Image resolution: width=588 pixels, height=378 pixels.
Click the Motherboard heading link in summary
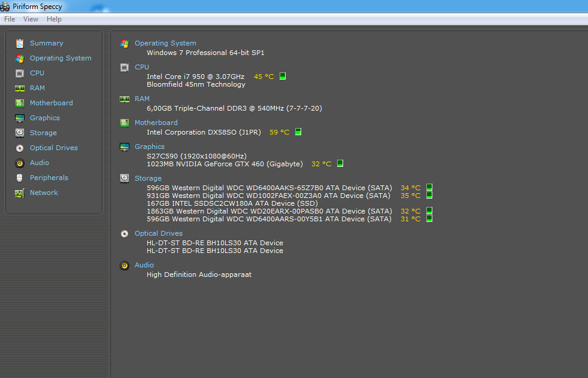156,123
